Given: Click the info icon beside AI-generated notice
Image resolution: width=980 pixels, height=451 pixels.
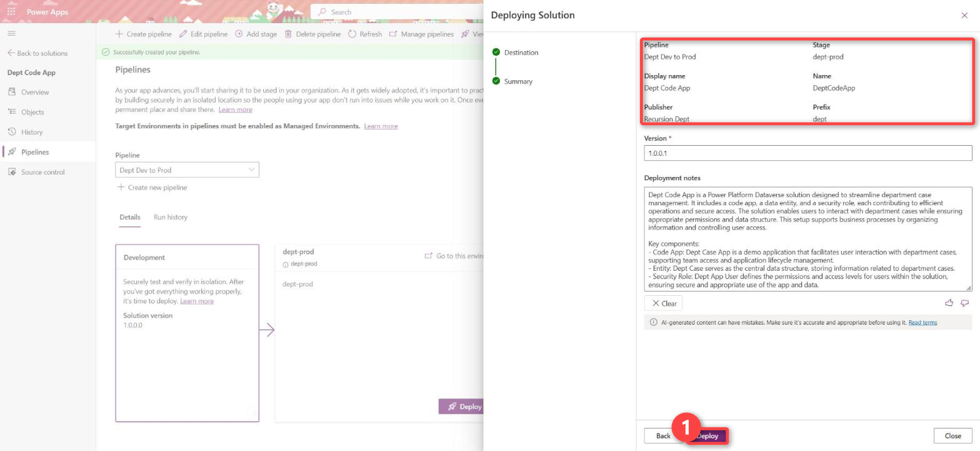Looking at the screenshot, I should pyautogui.click(x=654, y=322).
